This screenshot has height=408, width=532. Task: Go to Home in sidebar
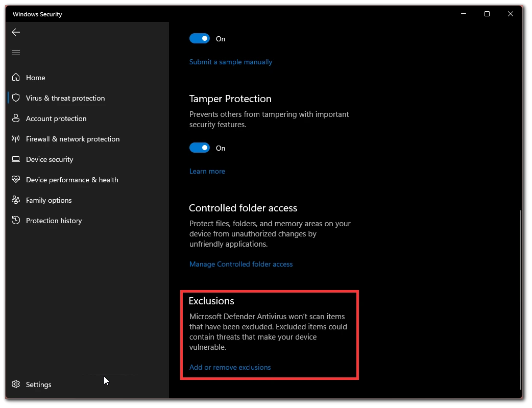[36, 78]
